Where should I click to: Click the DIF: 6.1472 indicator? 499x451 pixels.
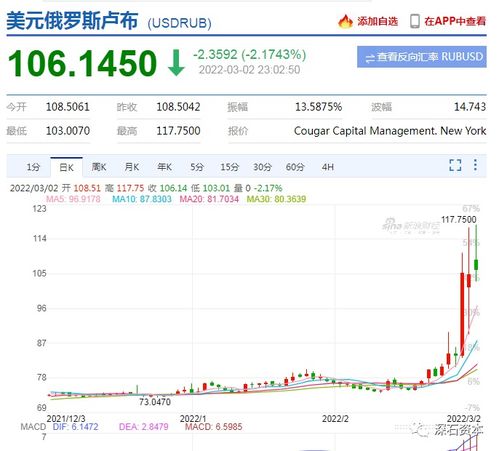pos(75,427)
